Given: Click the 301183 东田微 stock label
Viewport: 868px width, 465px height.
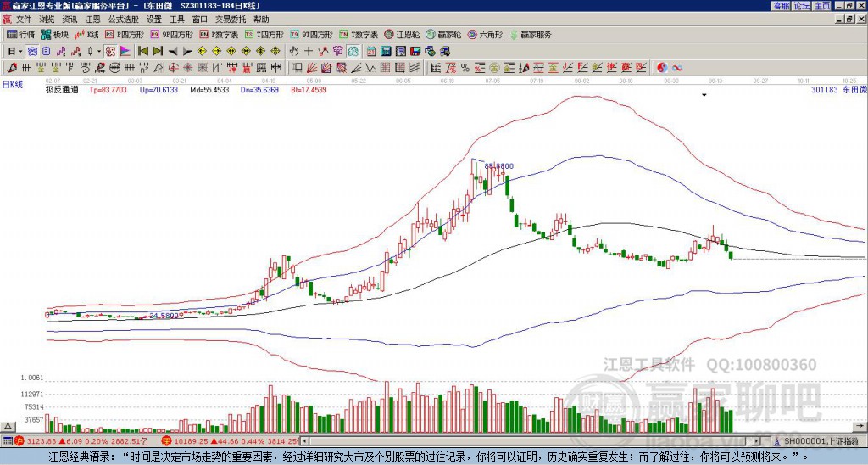Looking at the screenshot, I should (838, 89).
